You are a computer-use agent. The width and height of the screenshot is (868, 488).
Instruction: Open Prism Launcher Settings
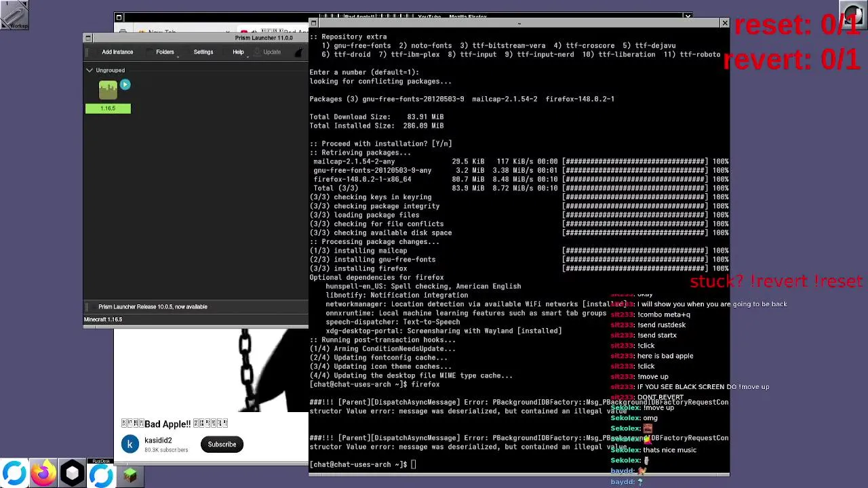[203, 52]
